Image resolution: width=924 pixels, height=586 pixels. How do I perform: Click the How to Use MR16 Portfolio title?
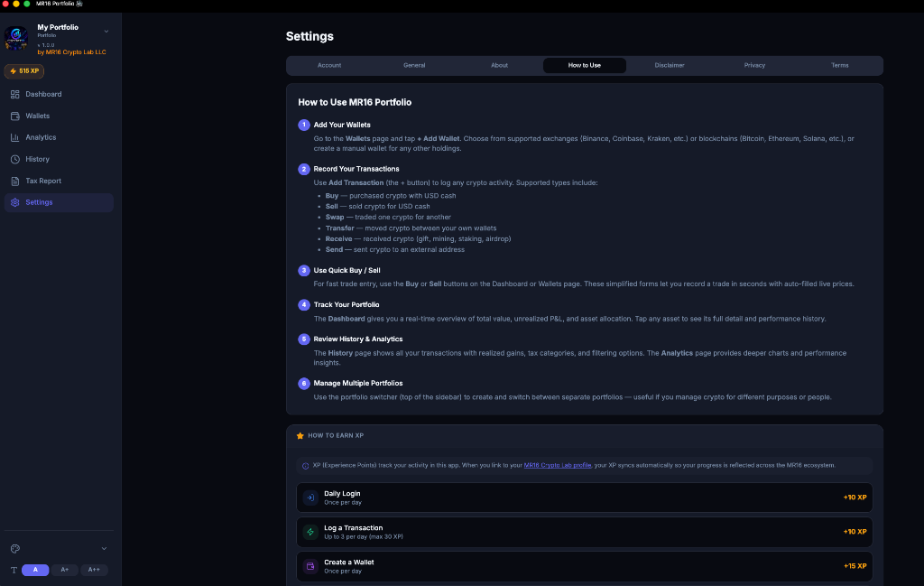pos(355,103)
